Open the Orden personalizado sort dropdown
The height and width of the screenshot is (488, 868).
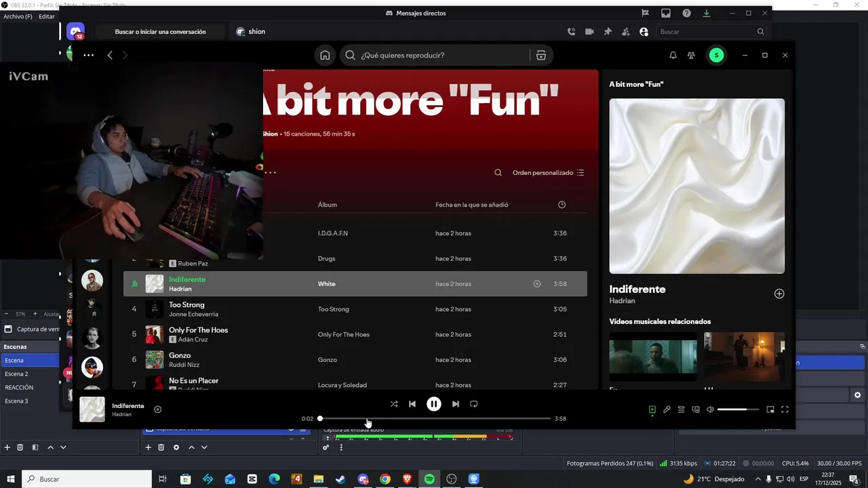548,173
